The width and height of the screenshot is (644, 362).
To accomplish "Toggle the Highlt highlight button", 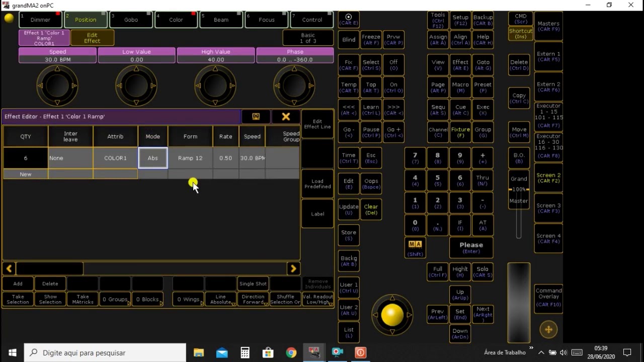I will pyautogui.click(x=460, y=272).
